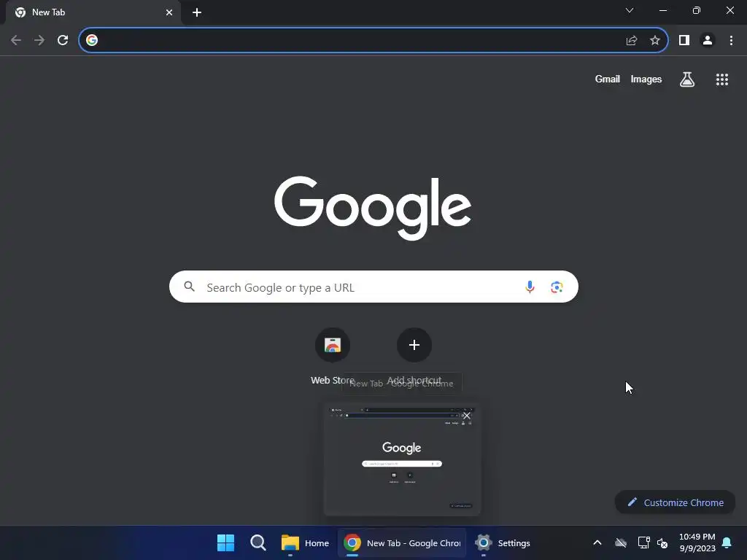The height and width of the screenshot is (560, 747).
Task: Click the taskbar preview thumbnail of Chrome
Action: [402, 459]
